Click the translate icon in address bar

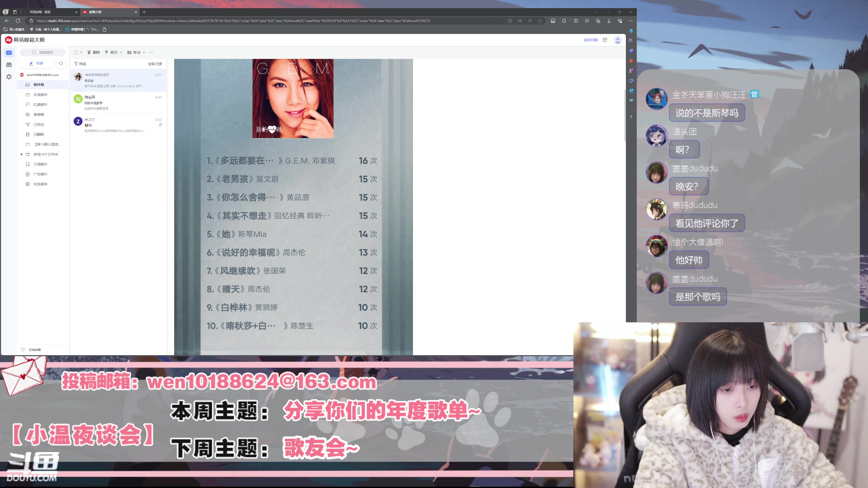520,21
